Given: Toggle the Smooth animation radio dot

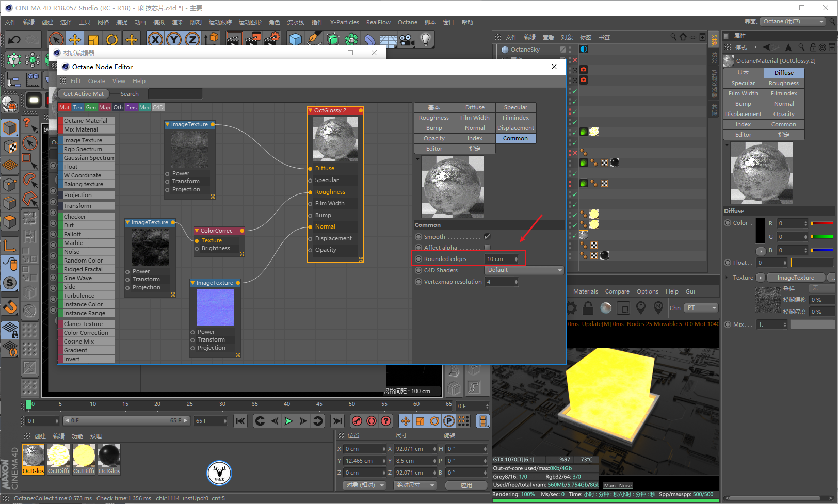Looking at the screenshot, I should (x=418, y=237).
